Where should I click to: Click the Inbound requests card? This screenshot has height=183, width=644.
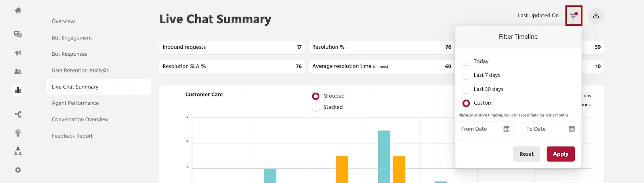point(232,47)
